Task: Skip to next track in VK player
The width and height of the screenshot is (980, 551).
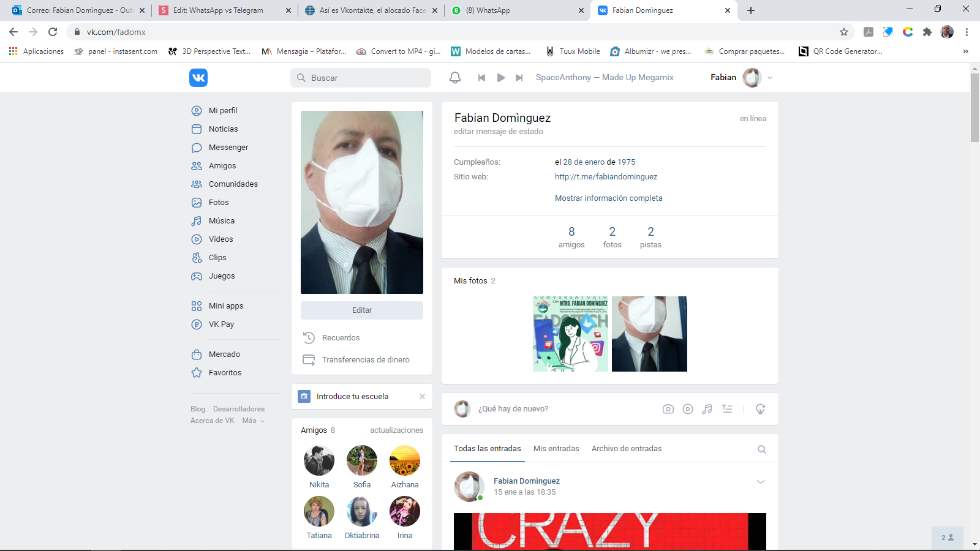Action: coord(519,78)
